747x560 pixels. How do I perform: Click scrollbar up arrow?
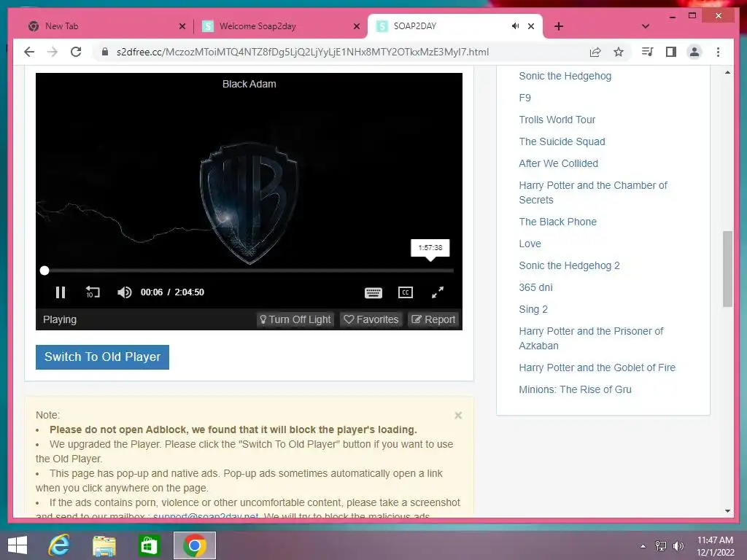727,73
